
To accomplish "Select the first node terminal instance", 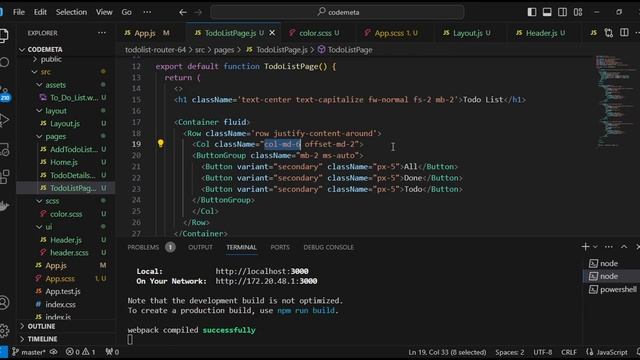I will point(611,263).
